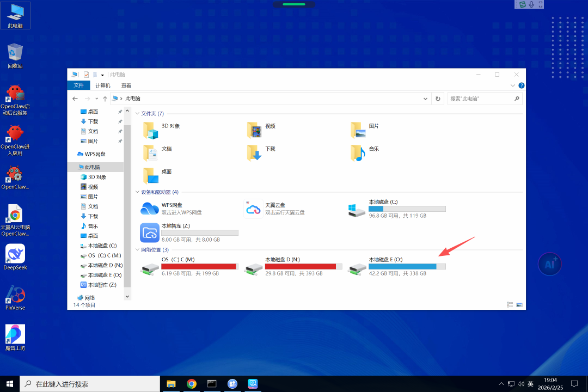Open the 天翼云盘 drive icon
This screenshot has width=588, height=392.
[x=253, y=209]
